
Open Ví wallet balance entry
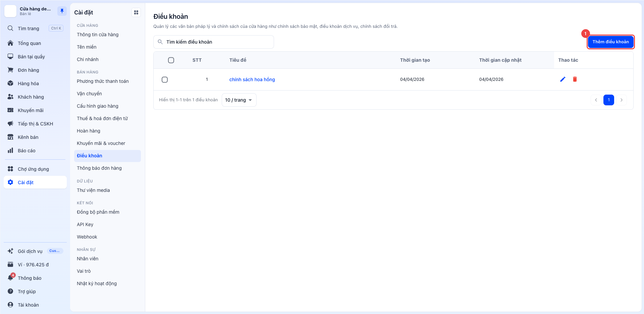click(35, 264)
